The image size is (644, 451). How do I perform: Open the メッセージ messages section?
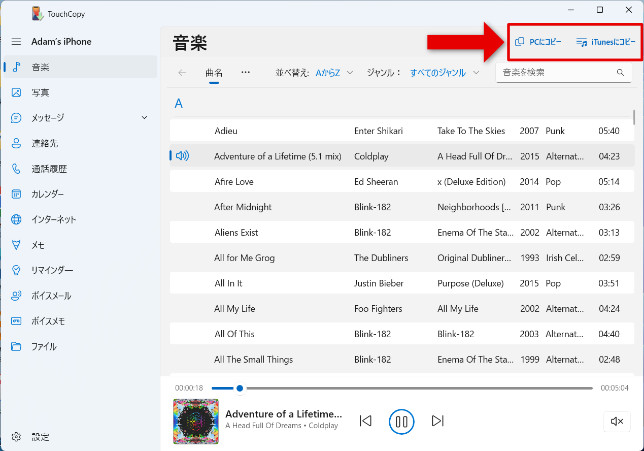(80, 118)
